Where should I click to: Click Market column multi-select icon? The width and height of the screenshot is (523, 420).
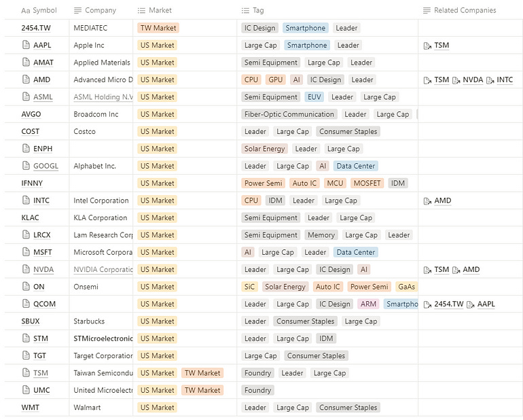pos(141,11)
